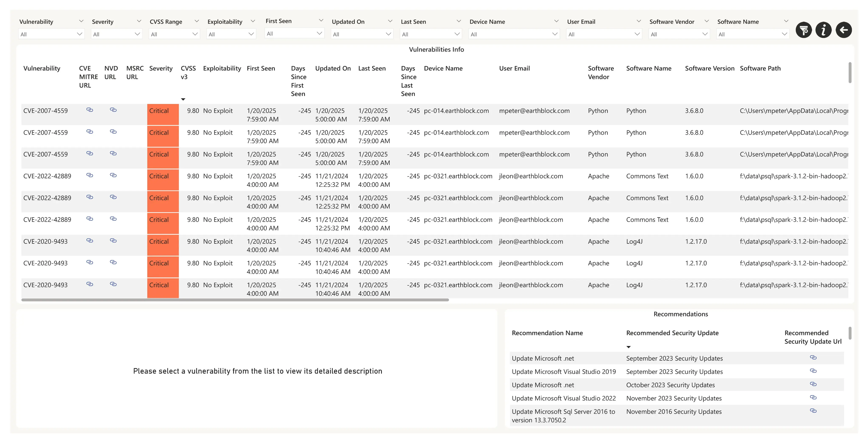This screenshot has height=443, width=868.
Task: Open the info icon button
Action: (823, 30)
